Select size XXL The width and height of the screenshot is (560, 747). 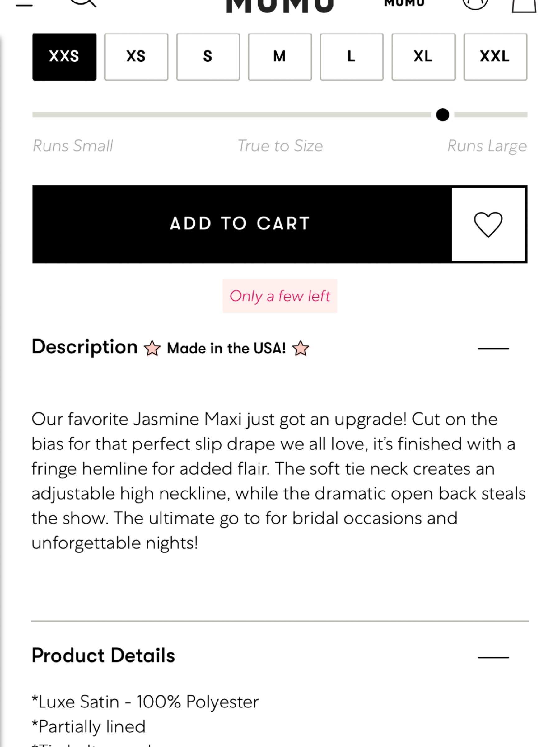[x=495, y=57]
